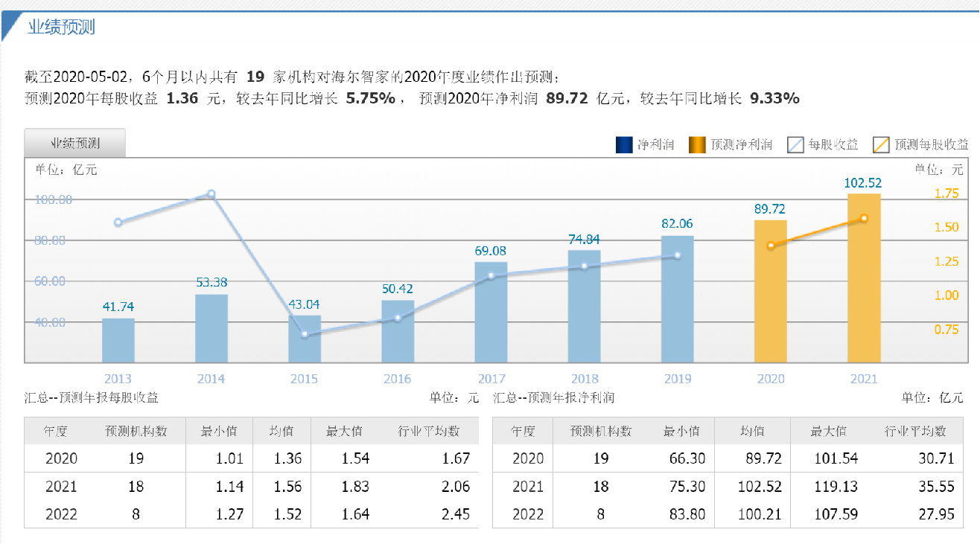Click the 2013 x-axis year label
980x544 pixels.
point(118,379)
